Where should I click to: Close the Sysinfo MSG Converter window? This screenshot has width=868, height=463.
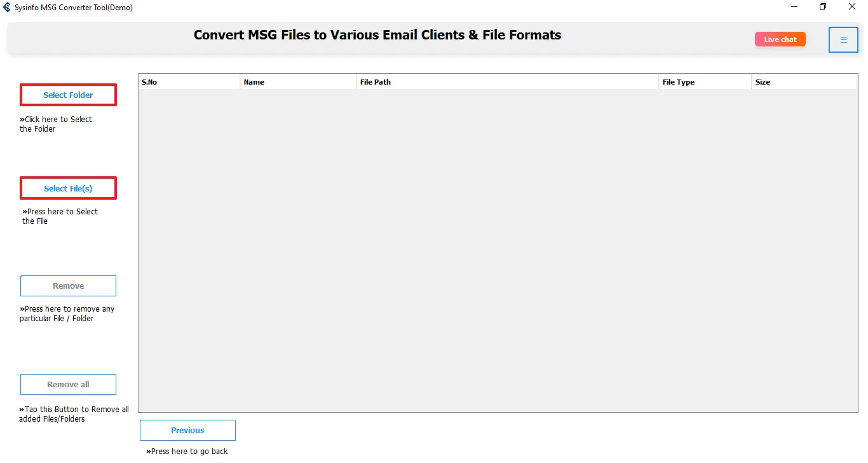coord(852,7)
